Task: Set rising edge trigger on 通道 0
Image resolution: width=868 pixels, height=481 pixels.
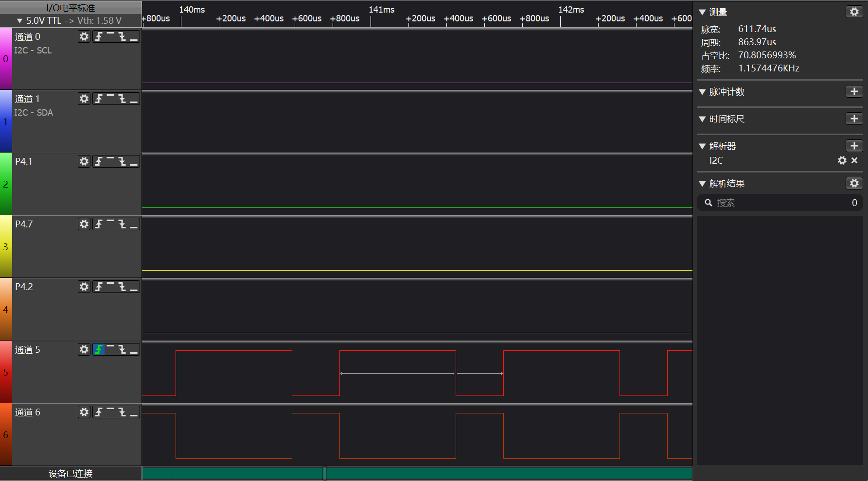Action: 99,36
